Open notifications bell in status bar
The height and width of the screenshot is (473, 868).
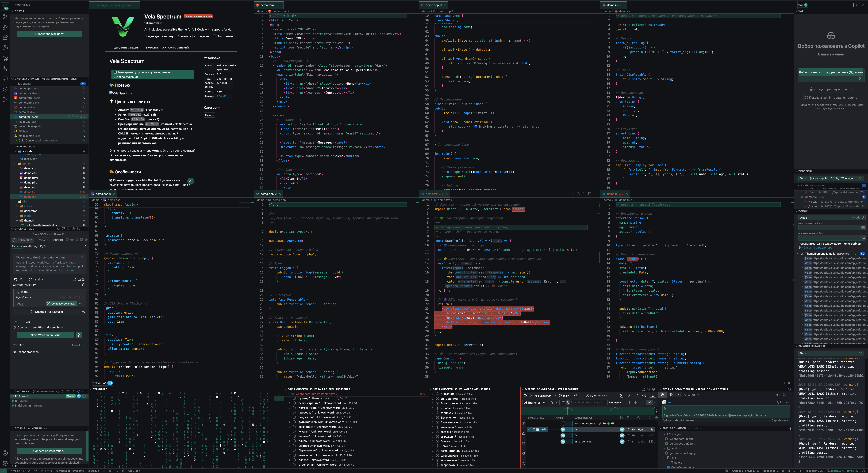[864, 471]
